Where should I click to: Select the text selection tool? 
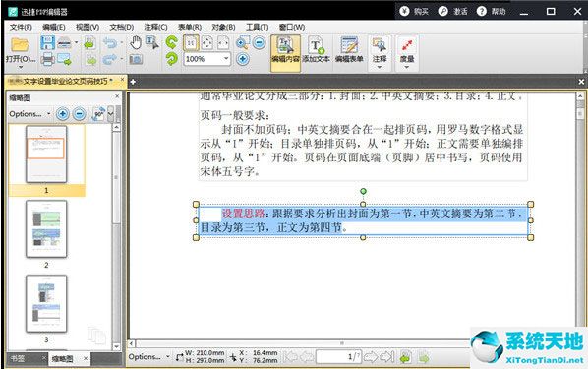[x=152, y=42]
